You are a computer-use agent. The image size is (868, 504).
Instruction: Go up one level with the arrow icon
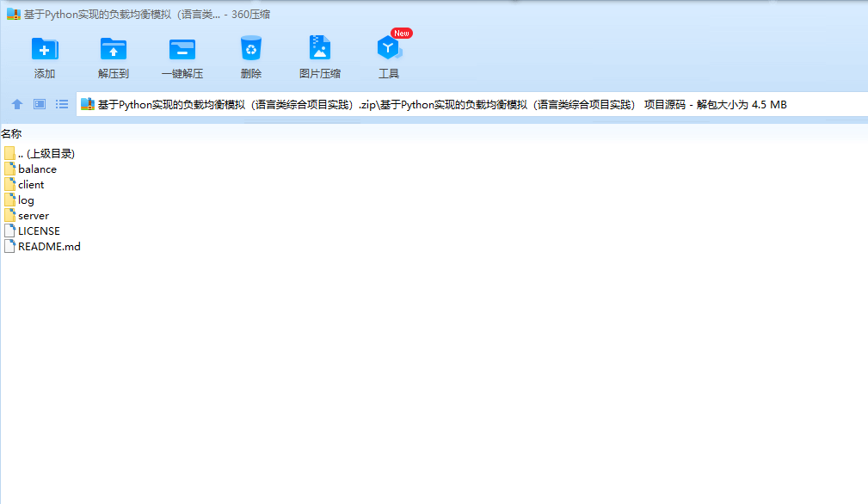pyautogui.click(x=17, y=104)
